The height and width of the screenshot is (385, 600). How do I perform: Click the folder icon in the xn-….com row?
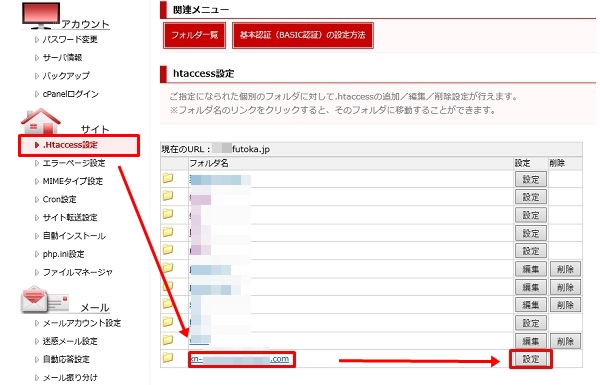(x=168, y=358)
